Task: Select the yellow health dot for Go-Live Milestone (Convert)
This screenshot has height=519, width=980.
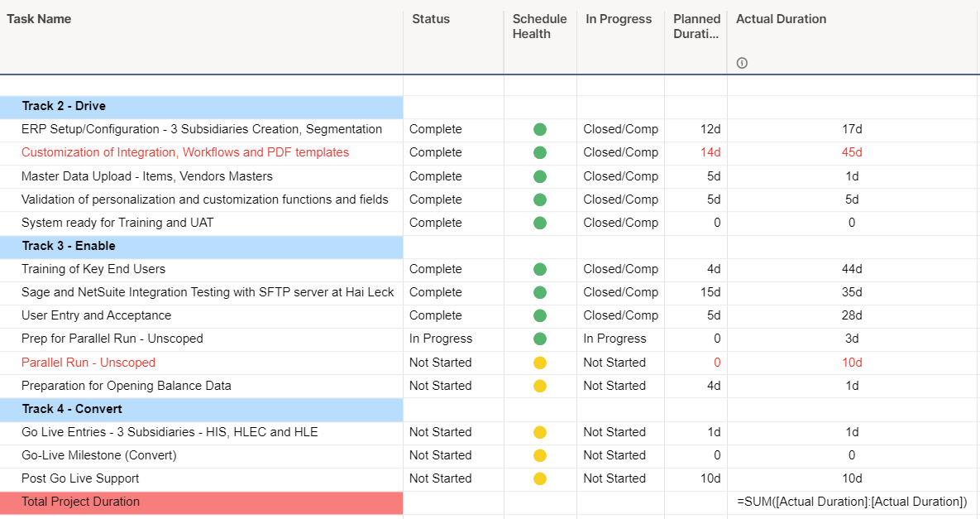Action: click(540, 455)
